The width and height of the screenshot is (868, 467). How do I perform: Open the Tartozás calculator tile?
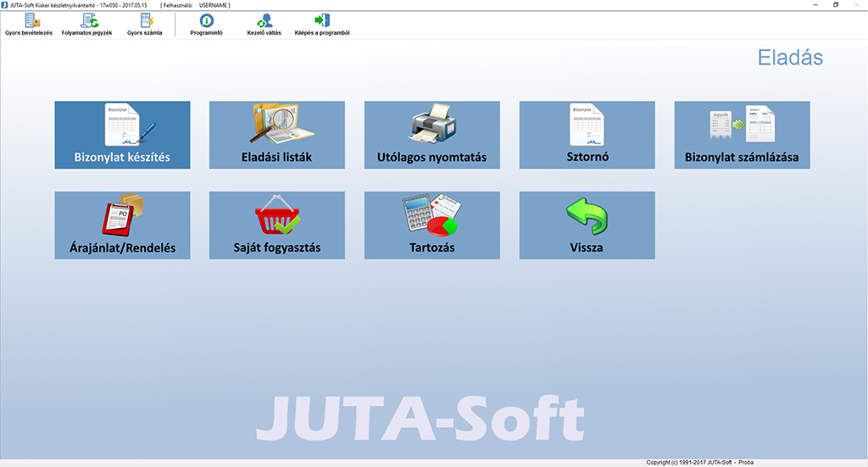431,225
